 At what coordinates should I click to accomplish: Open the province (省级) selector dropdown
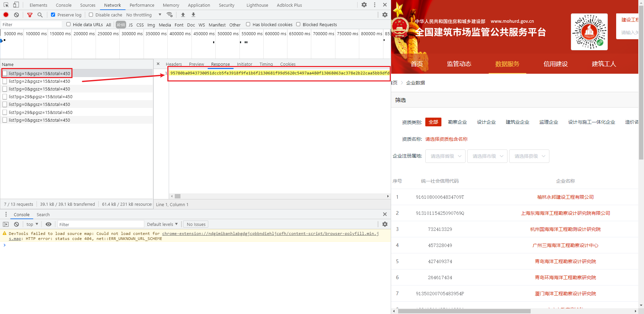[445, 156]
